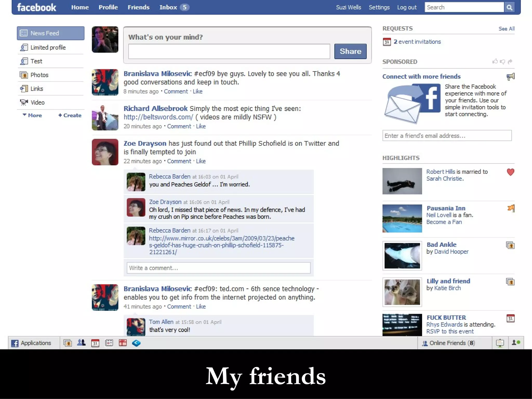
Task: Expand the More filters list
Action: coord(32,115)
